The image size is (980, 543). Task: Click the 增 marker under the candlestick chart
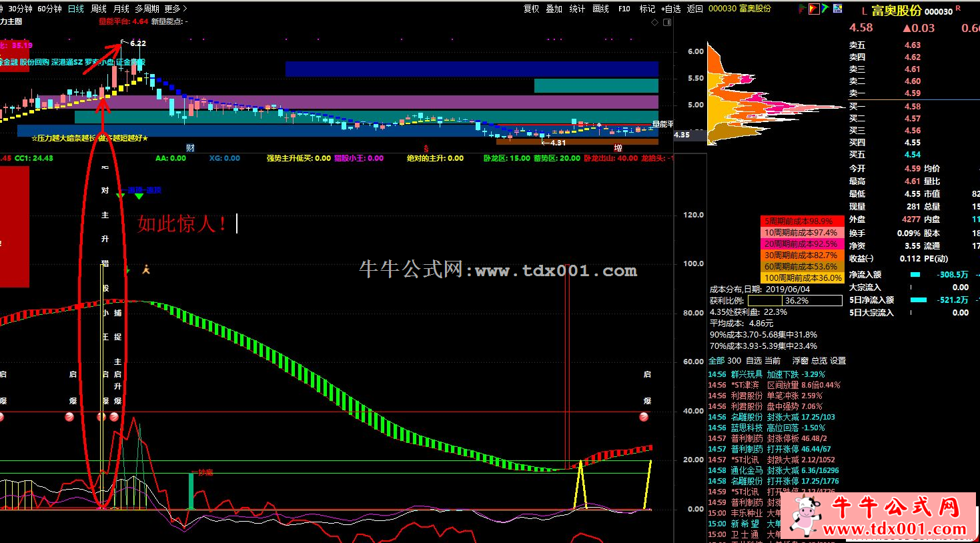(x=618, y=147)
